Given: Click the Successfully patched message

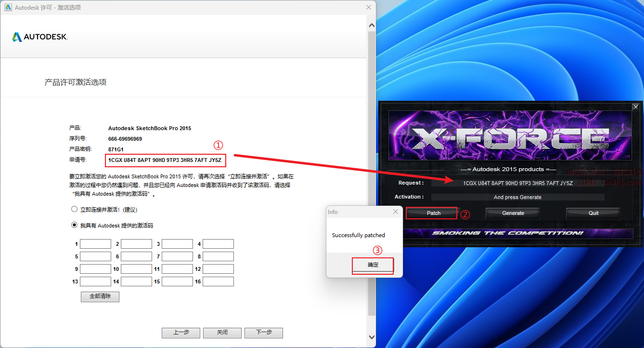Looking at the screenshot, I should pos(359,235).
